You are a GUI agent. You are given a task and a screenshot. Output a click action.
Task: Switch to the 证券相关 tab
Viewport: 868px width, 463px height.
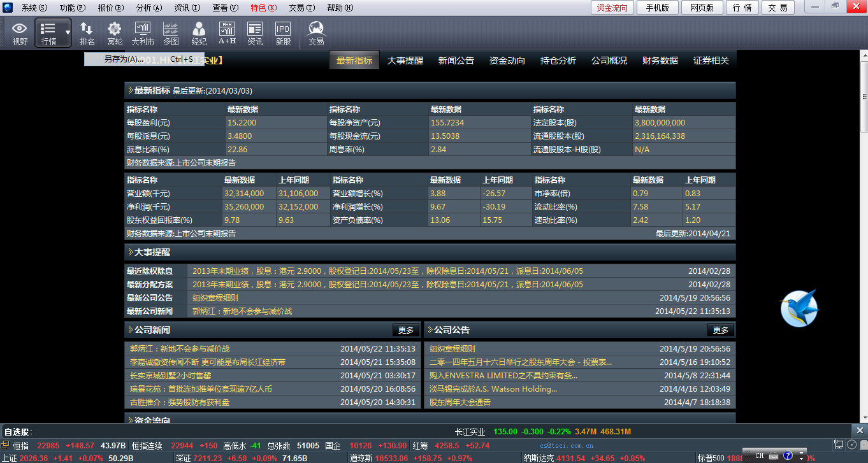click(711, 61)
